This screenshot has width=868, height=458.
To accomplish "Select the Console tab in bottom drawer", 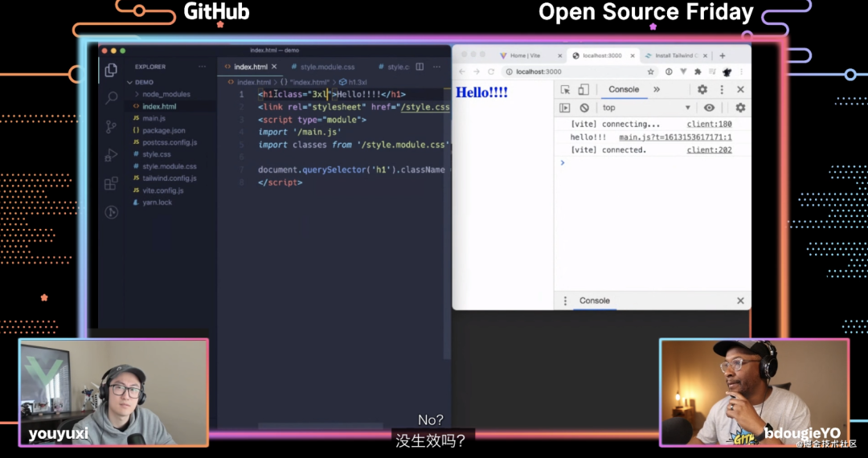I will pos(595,301).
